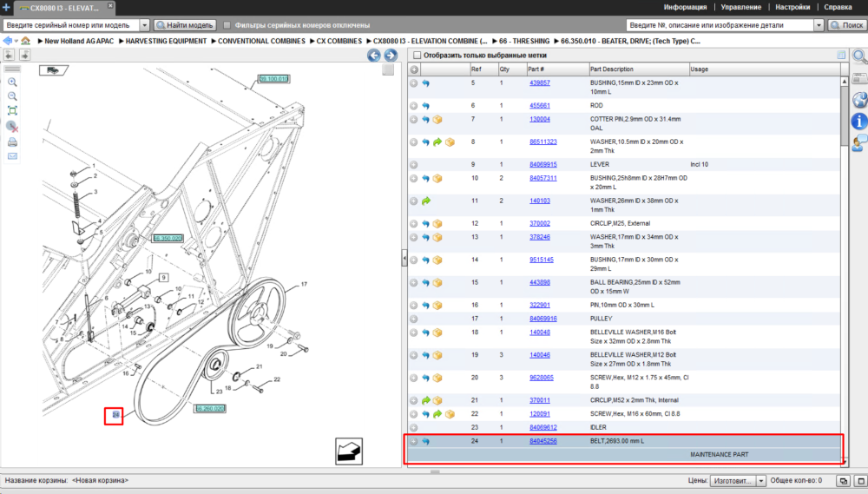Click the parts list vertical scrollbar
The height and width of the screenshot is (494, 868).
845,272
